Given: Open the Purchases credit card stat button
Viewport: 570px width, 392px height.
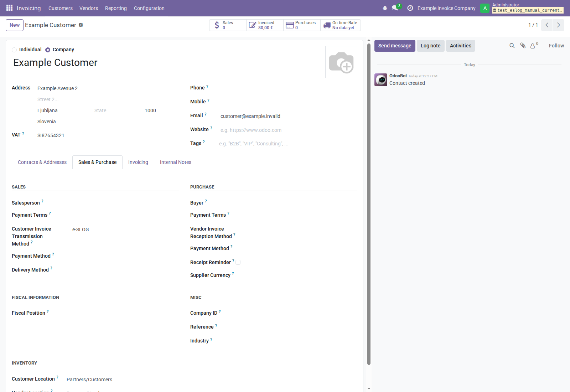Looking at the screenshot, I should (x=302, y=25).
